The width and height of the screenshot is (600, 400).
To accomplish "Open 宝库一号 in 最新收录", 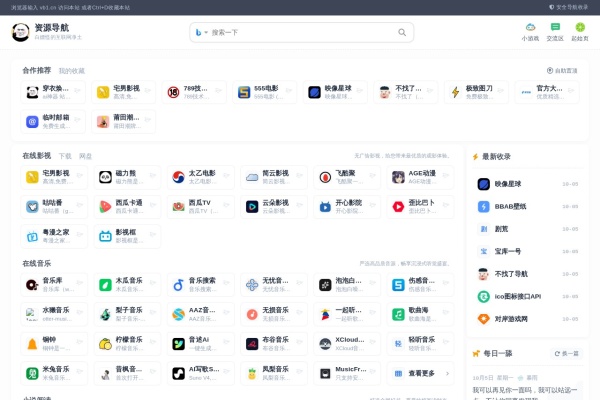I will click(x=528, y=251).
